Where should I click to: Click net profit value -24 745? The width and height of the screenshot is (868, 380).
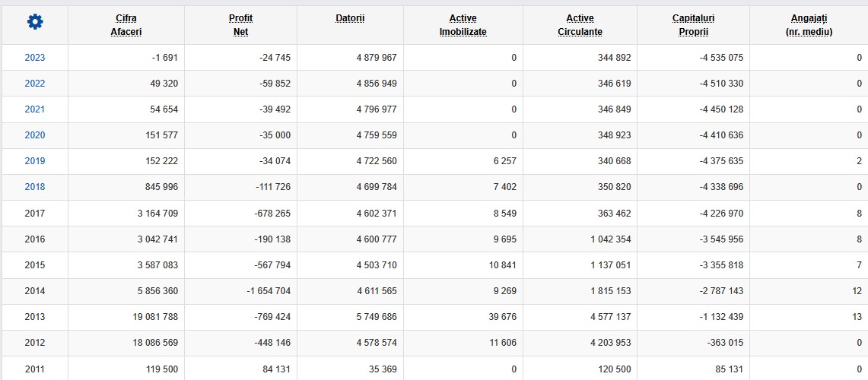[x=275, y=58]
